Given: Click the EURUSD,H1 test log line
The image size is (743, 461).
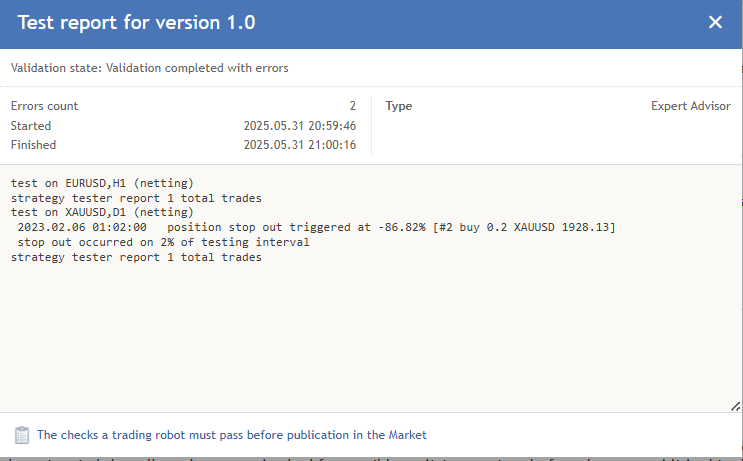Looking at the screenshot, I should 102,184.
